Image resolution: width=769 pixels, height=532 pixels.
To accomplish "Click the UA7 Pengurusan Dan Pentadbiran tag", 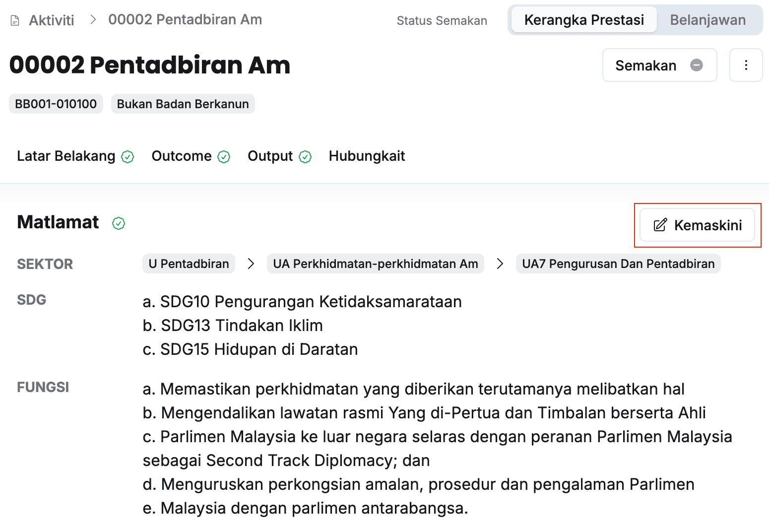I will pos(618,264).
